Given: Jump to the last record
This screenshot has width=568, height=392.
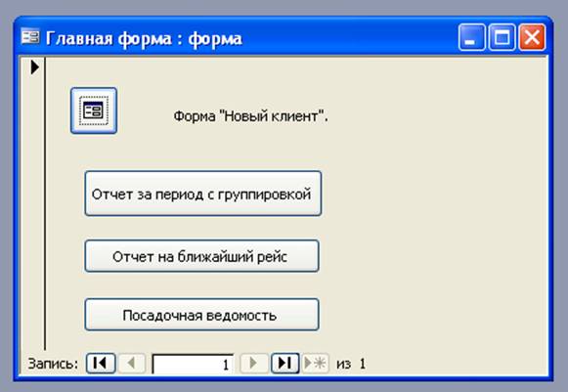Looking at the screenshot, I should (285, 363).
